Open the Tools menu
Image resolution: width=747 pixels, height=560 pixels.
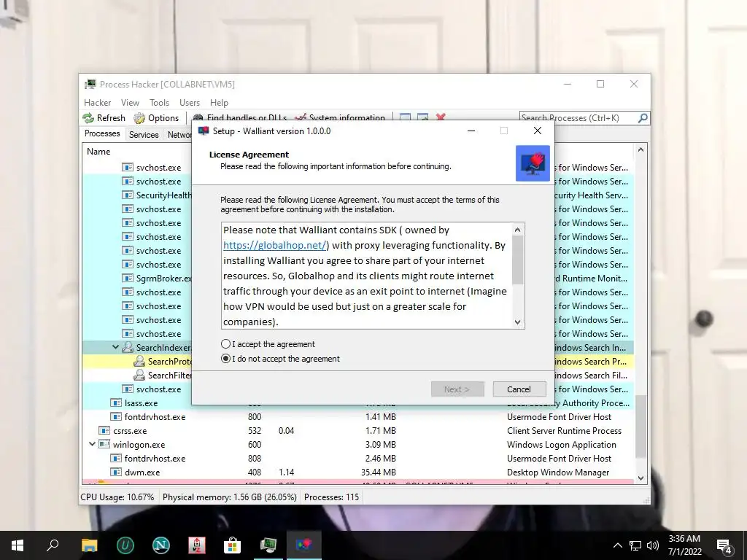pyautogui.click(x=159, y=102)
